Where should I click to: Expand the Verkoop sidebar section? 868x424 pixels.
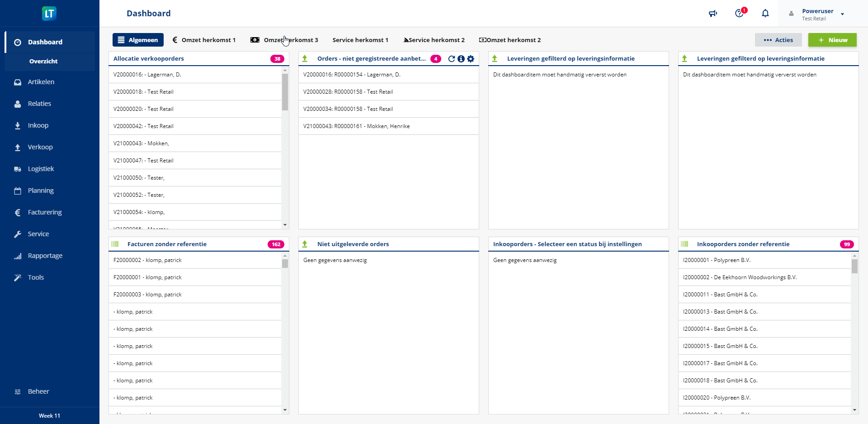tap(40, 147)
